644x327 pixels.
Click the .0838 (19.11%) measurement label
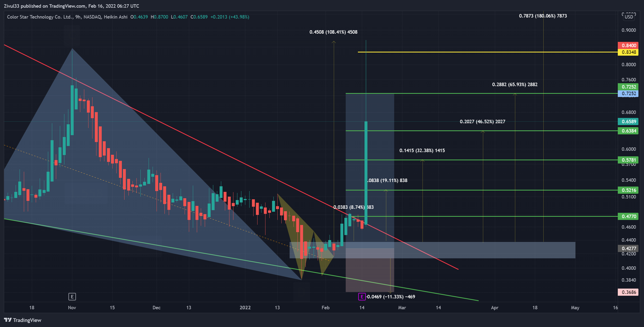[x=387, y=180]
